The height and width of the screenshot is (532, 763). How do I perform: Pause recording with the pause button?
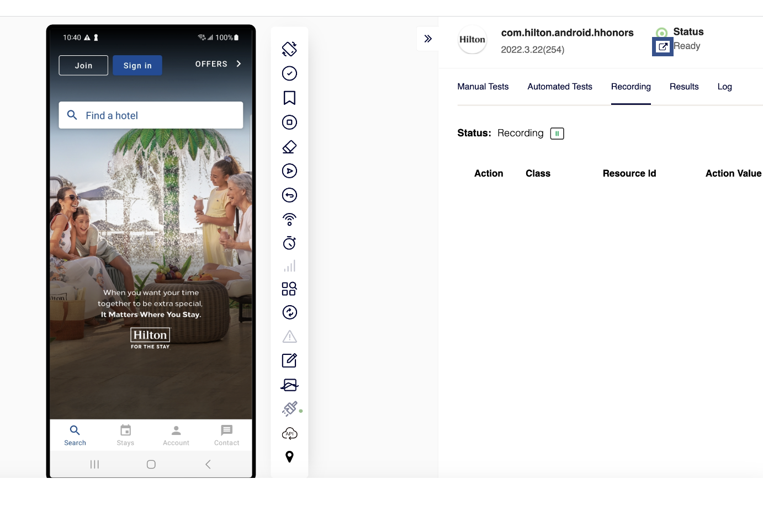point(557,134)
